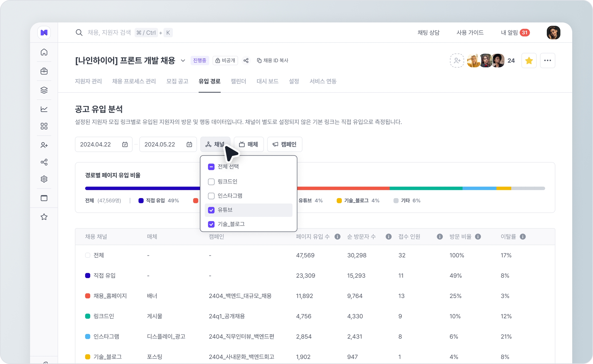Toggle the yellow star favorite button
Screen dimensions: 593x364
pyautogui.click(x=529, y=61)
